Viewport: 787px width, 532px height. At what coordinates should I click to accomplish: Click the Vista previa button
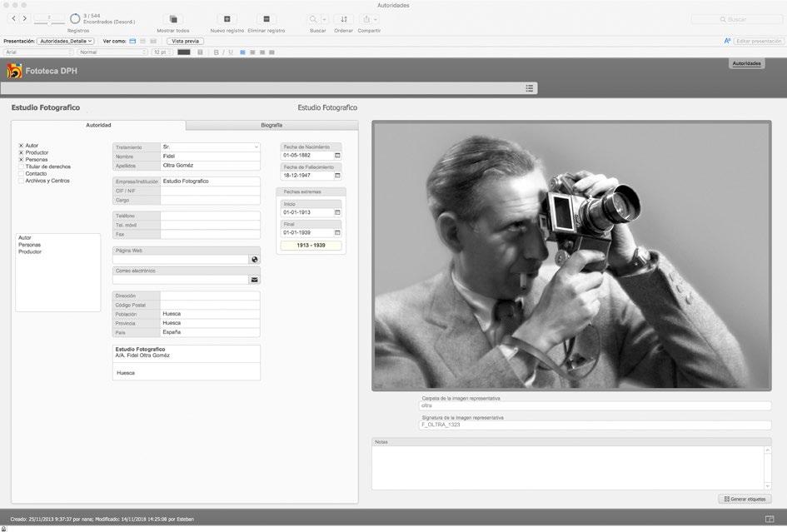coord(185,41)
